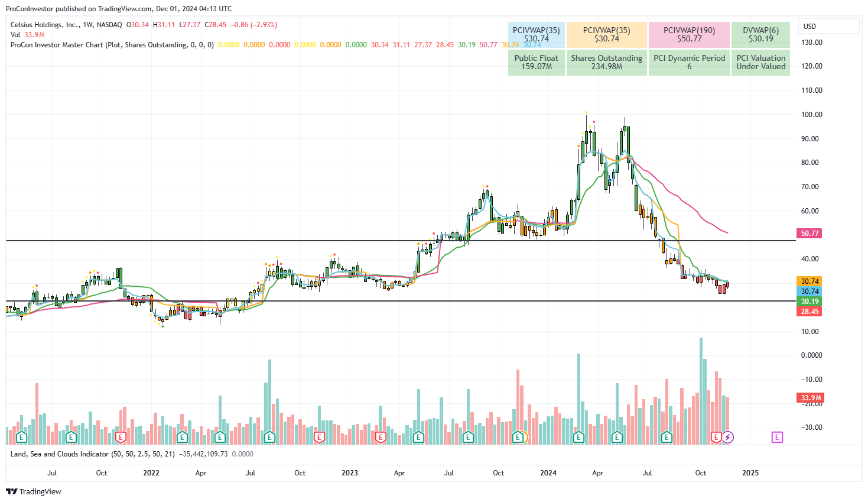The image size is (868, 502).
Task: Click the 0.0000 price axis label
Action: [x=812, y=355]
